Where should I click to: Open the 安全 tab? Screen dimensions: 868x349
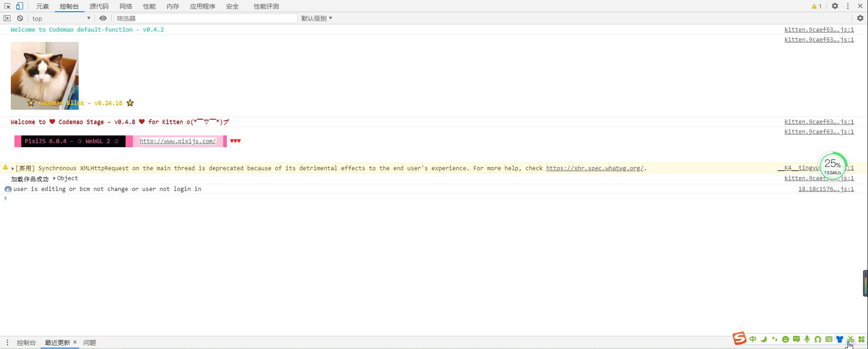(233, 6)
